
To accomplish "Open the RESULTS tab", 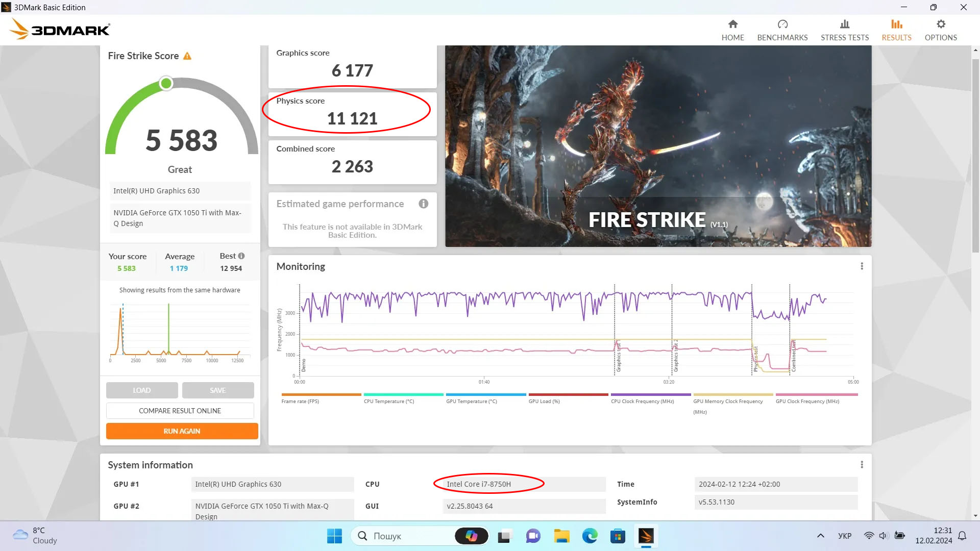I will click(x=896, y=30).
